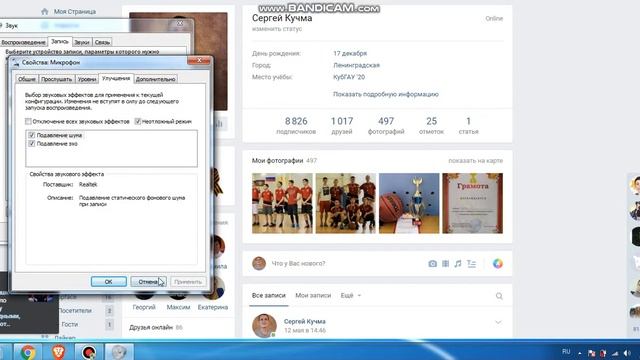Switch to the Общие tab
This screenshot has height=360, width=640.
click(27, 79)
